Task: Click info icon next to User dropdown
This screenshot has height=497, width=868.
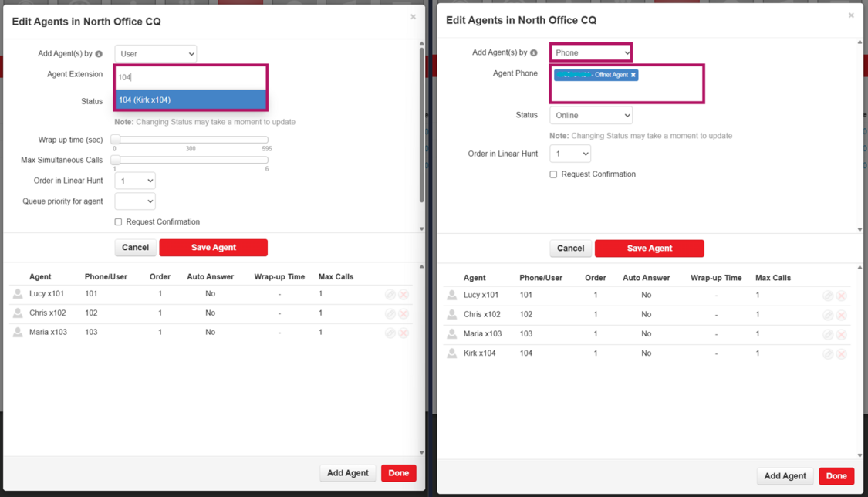Action: (99, 54)
